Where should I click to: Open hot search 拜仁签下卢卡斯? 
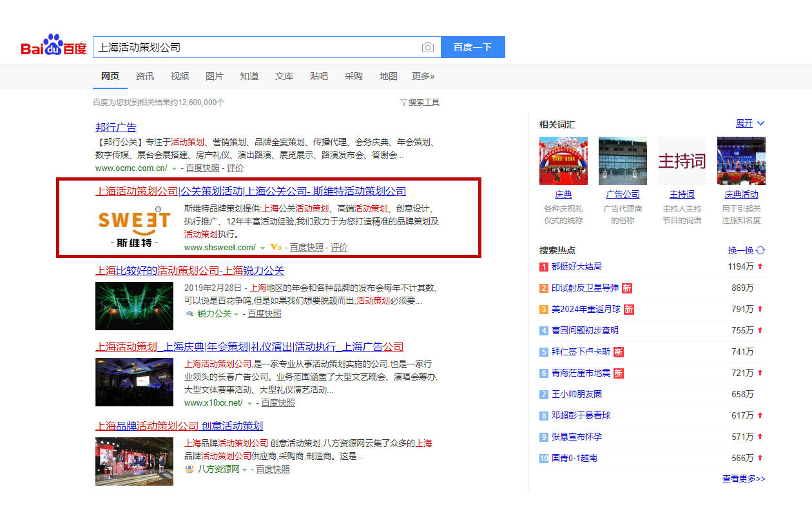581,352
